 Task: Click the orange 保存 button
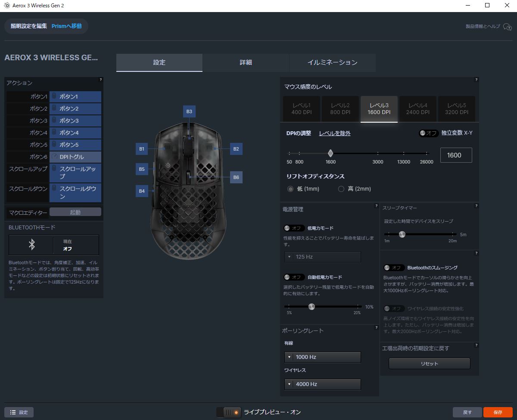498,412
